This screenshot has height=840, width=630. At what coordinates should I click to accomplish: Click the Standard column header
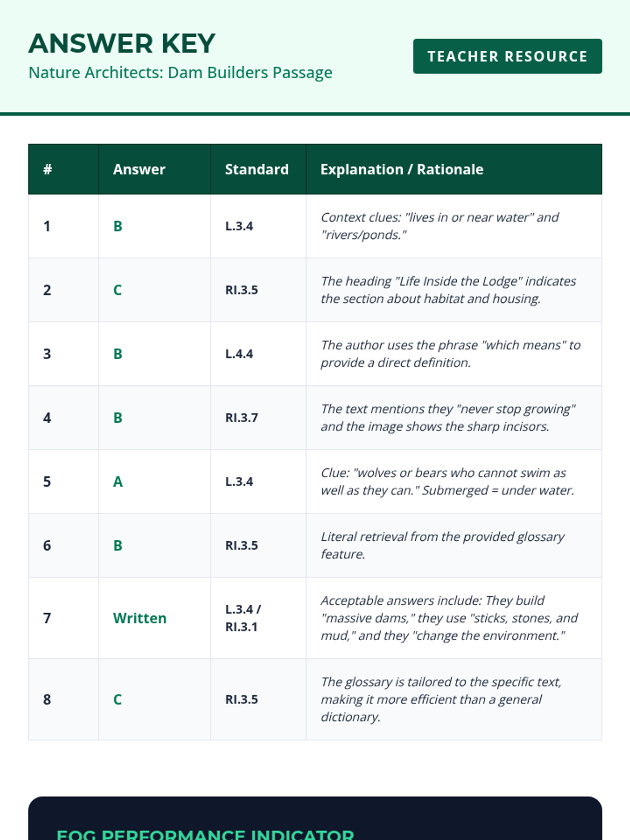[257, 169]
